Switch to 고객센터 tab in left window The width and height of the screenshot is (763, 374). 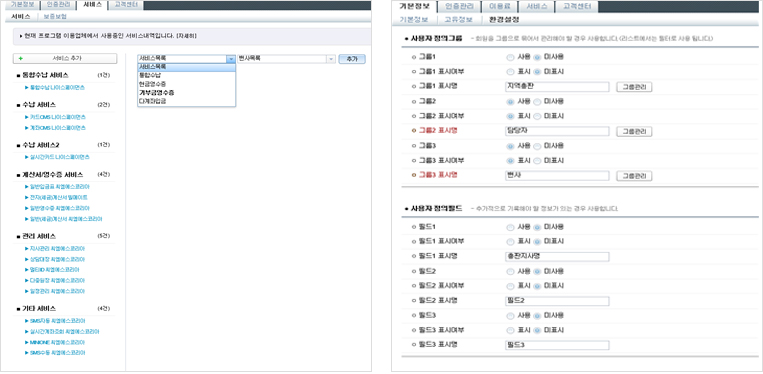tap(126, 4)
